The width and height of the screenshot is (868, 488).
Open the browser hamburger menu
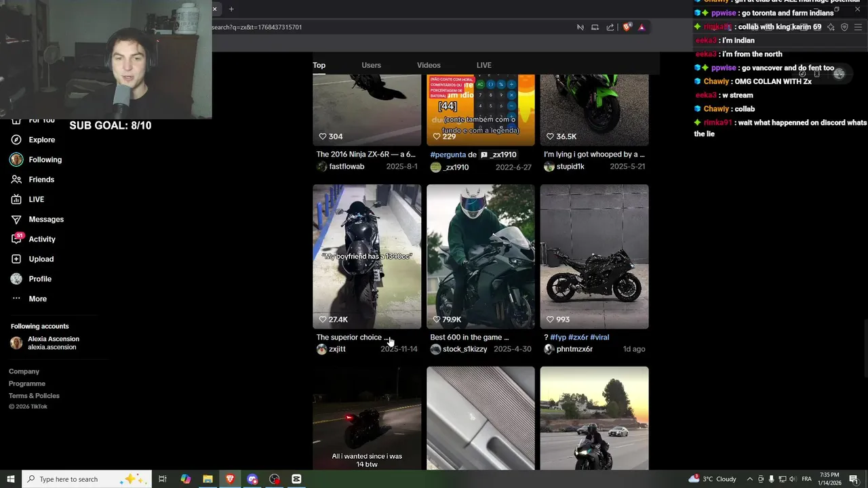click(x=858, y=27)
